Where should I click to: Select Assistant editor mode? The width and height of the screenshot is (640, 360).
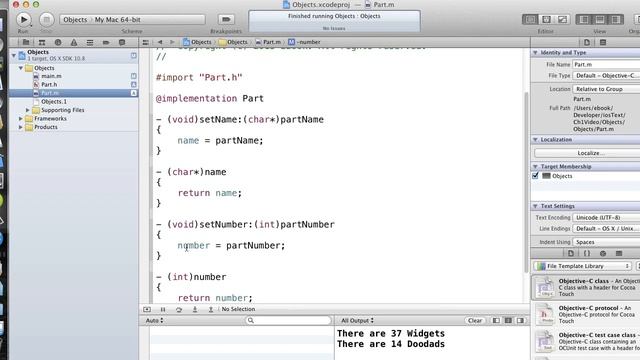click(x=546, y=19)
